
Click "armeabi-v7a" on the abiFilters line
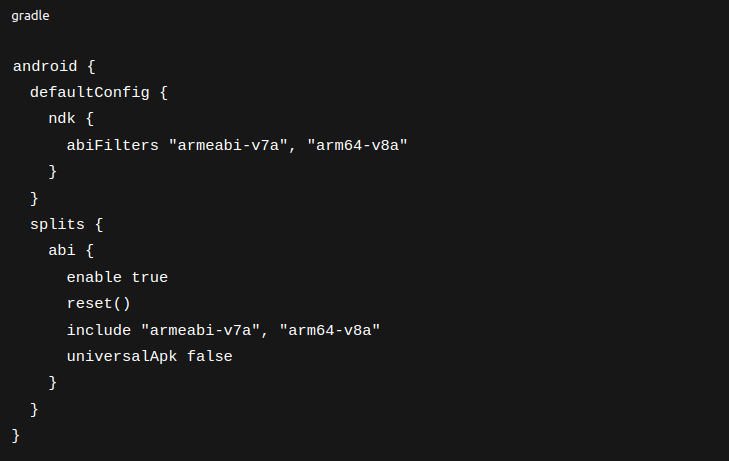pyautogui.click(x=229, y=145)
